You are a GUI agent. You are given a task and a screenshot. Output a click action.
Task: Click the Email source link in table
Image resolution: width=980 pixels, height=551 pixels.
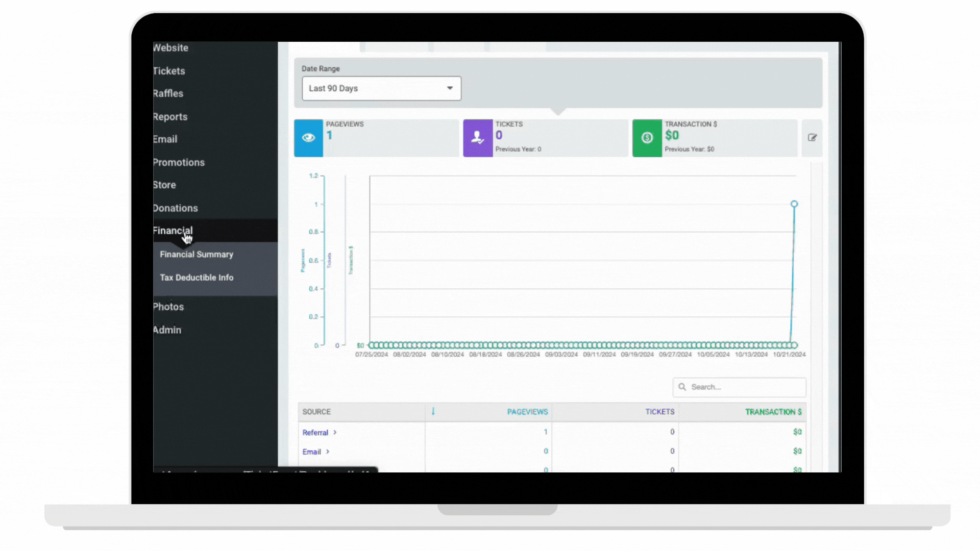[x=311, y=452]
